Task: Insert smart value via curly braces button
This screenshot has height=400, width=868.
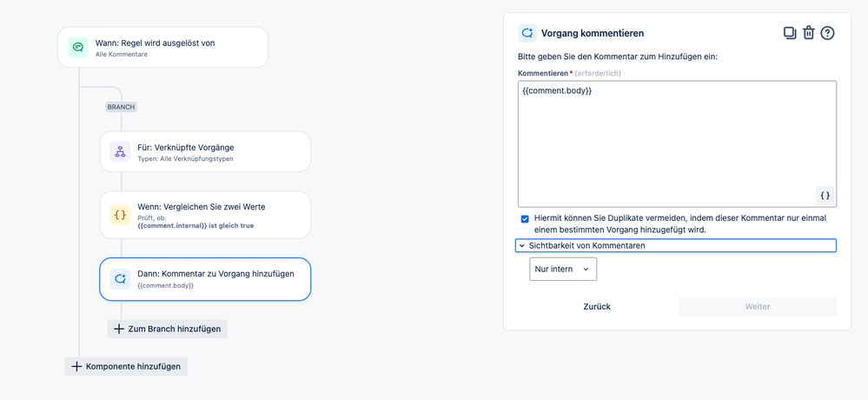Action: point(825,195)
